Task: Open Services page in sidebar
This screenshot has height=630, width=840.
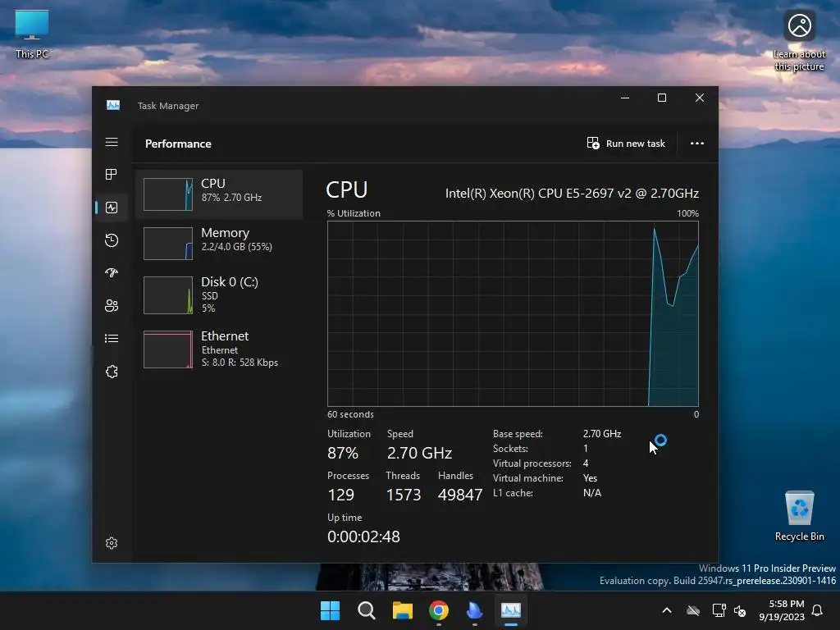Action: 112,372
